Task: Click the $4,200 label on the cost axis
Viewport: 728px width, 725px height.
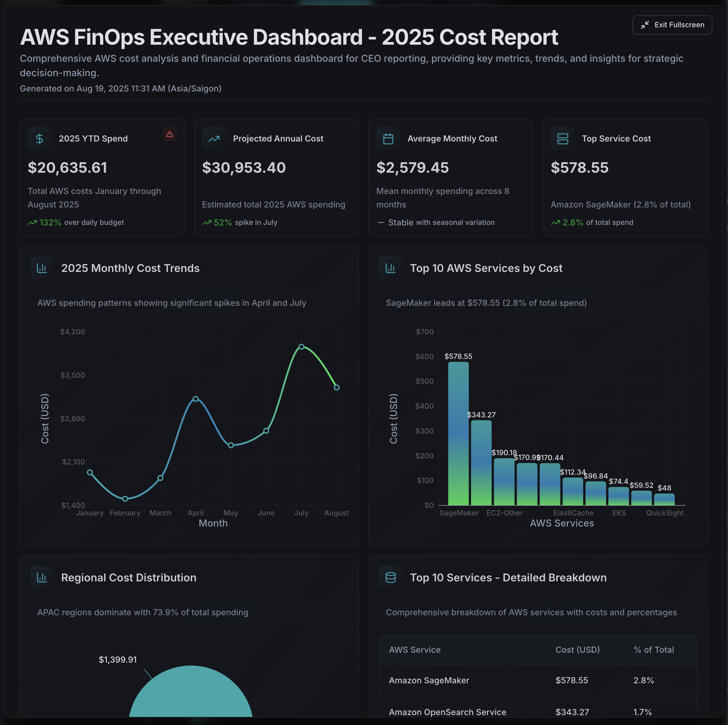Action: 73,332
